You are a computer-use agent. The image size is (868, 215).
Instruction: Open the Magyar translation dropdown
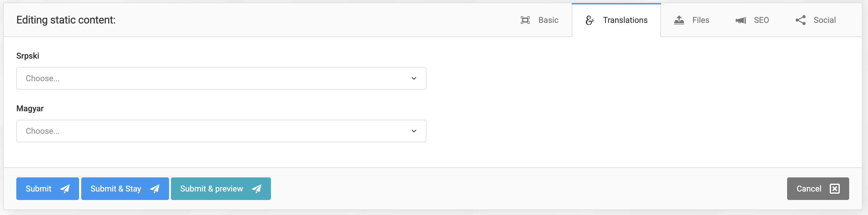[216, 131]
